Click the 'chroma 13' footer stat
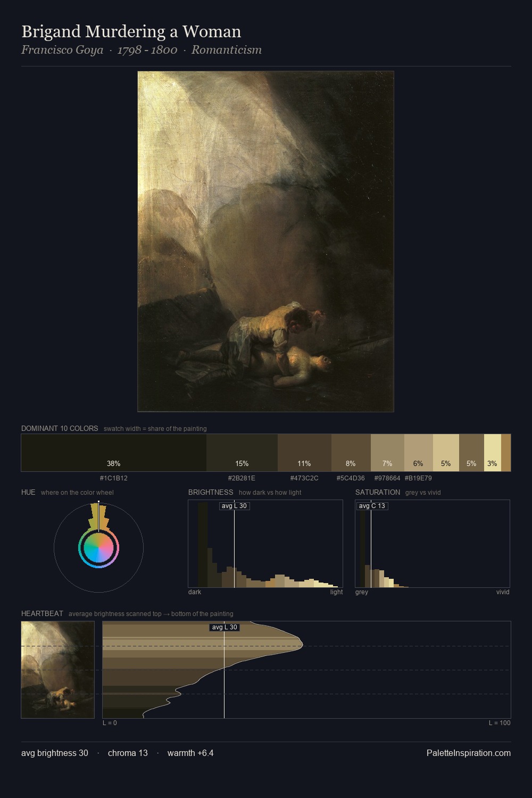532x798 pixels. point(128,753)
